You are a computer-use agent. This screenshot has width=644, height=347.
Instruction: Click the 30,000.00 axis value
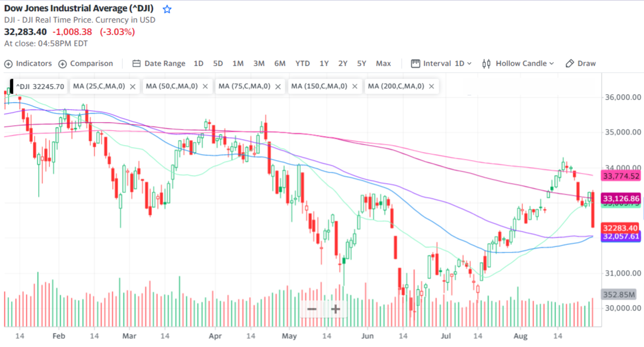pyautogui.click(x=622, y=308)
